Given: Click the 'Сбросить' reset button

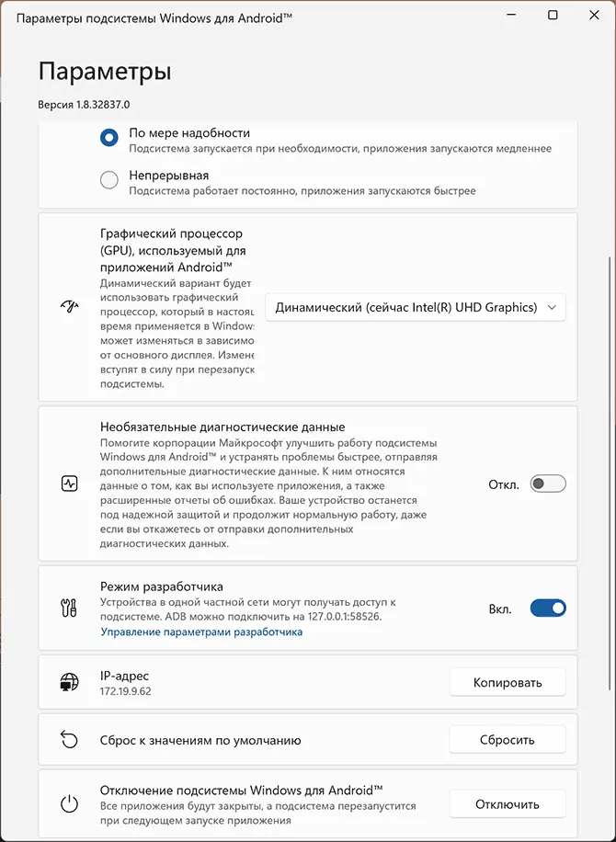Looking at the screenshot, I should [507, 740].
